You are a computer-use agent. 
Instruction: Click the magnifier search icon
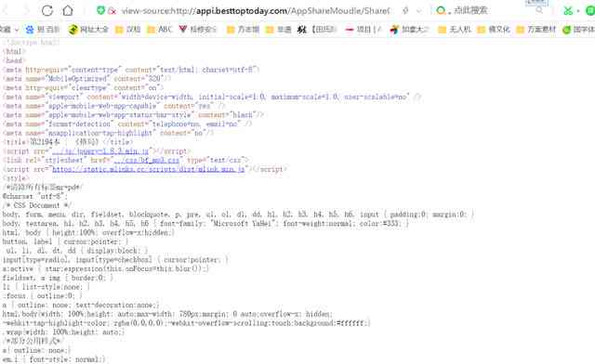[x=539, y=10]
